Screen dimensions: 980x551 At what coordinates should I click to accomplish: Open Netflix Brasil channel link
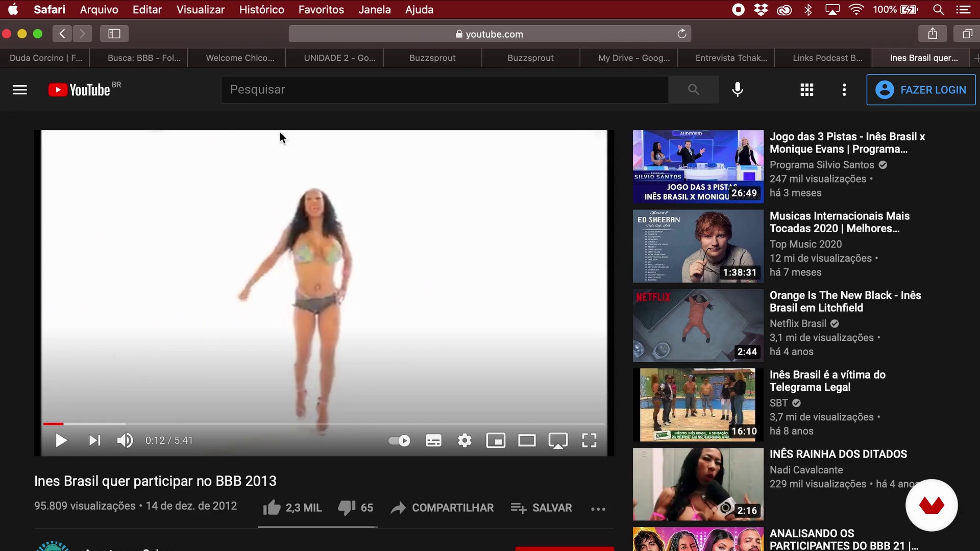798,323
